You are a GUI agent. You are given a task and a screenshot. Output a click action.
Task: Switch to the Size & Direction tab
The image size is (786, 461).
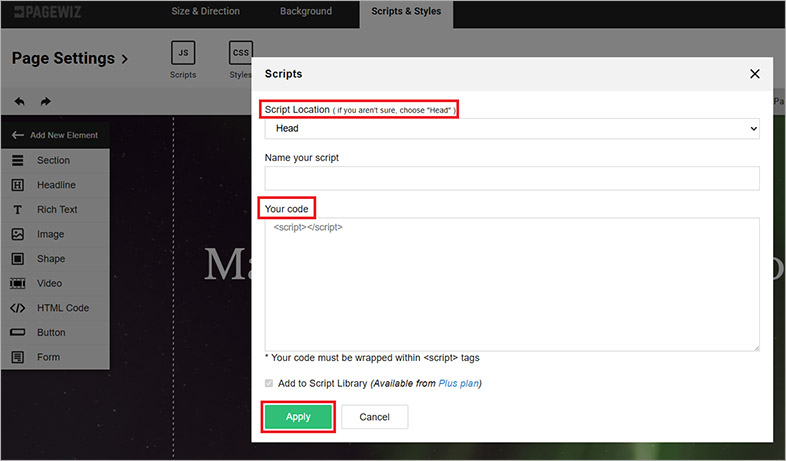tap(206, 12)
